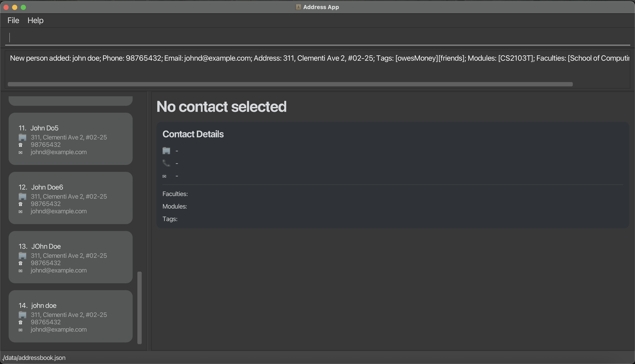Click the new person added result message
The width and height of the screenshot is (635, 364).
point(318,58)
